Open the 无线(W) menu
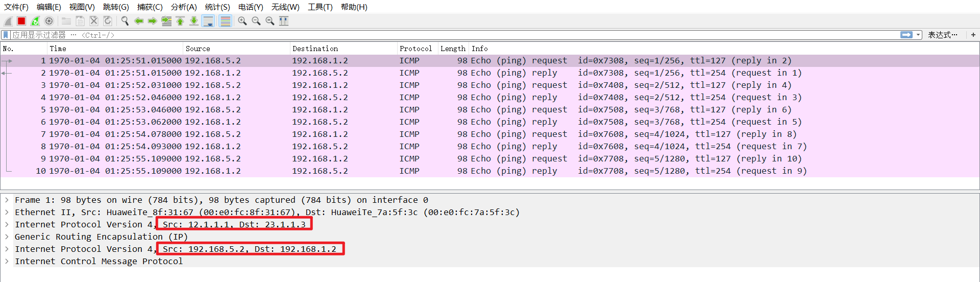Viewport: 980px width, 282px height. tap(285, 7)
